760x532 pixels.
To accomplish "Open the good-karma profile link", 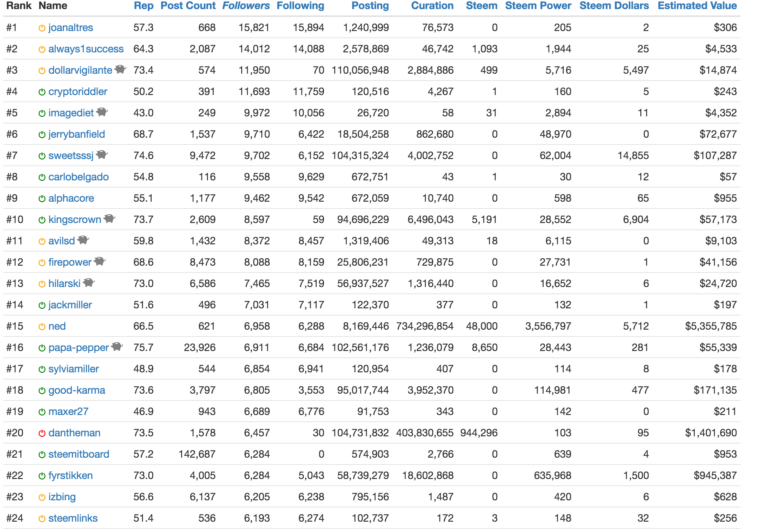I will [77, 390].
